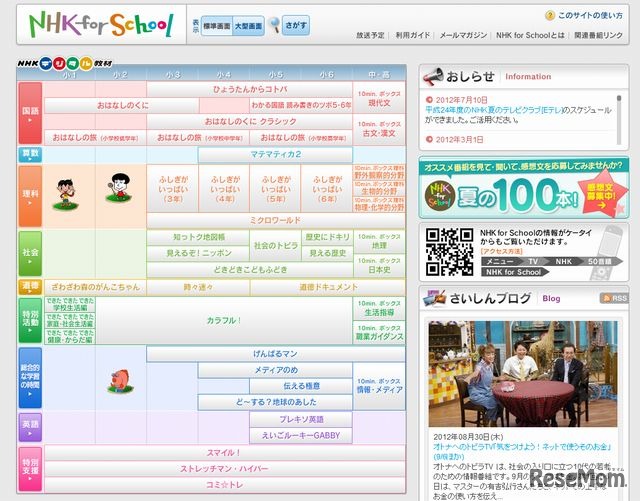640x501 pixels.
Task: Click the pig character icon
Action: click(120, 379)
